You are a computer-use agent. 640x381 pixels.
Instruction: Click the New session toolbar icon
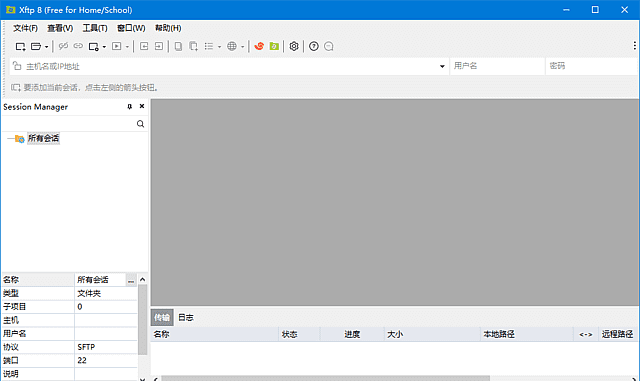click(x=20, y=47)
